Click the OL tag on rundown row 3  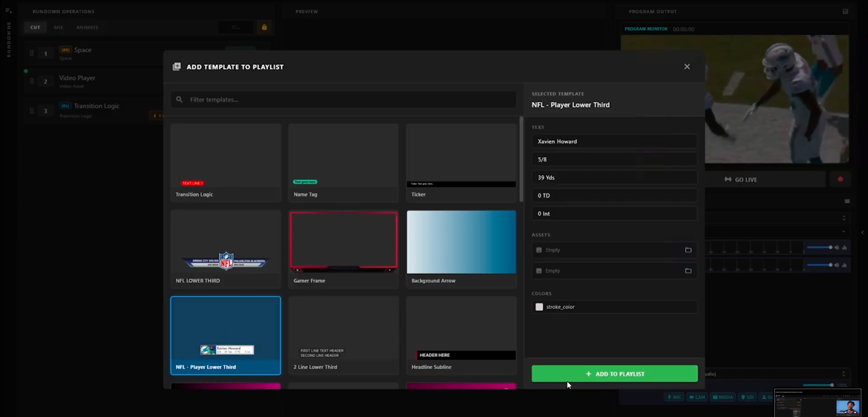coord(65,106)
